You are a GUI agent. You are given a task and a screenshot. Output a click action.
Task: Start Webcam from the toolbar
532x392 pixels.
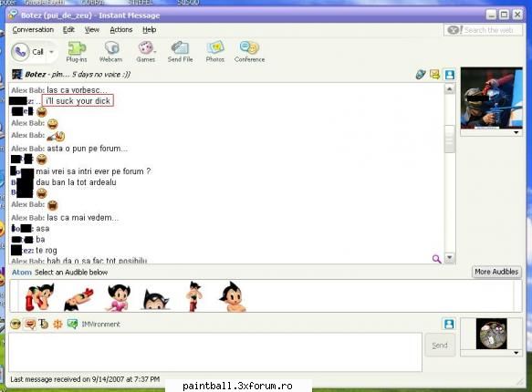[111, 52]
